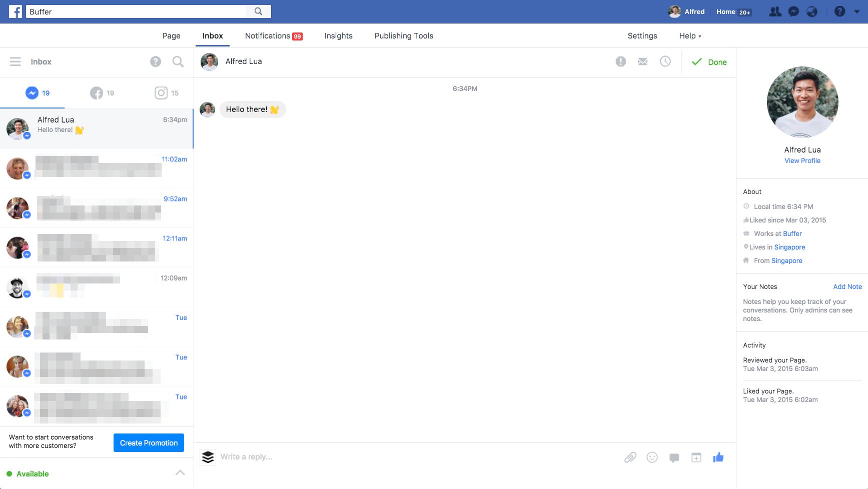Mark conversation as spam

(x=620, y=61)
